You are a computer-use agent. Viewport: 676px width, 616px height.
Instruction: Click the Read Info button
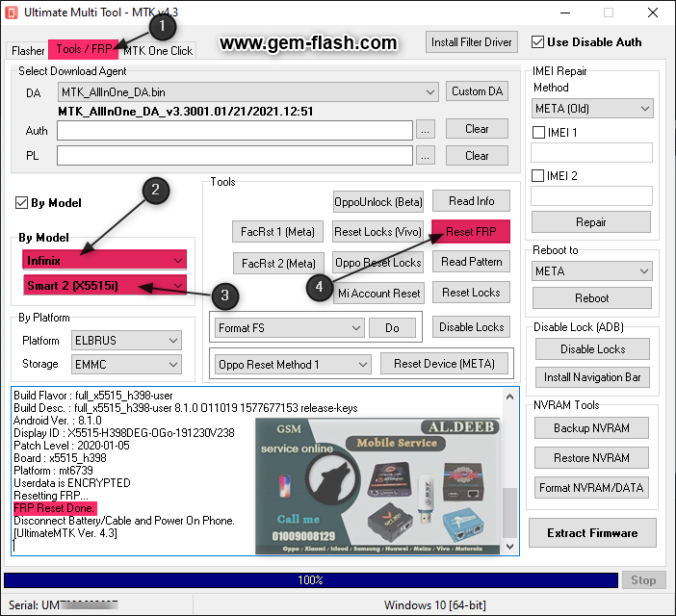[x=471, y=201]
